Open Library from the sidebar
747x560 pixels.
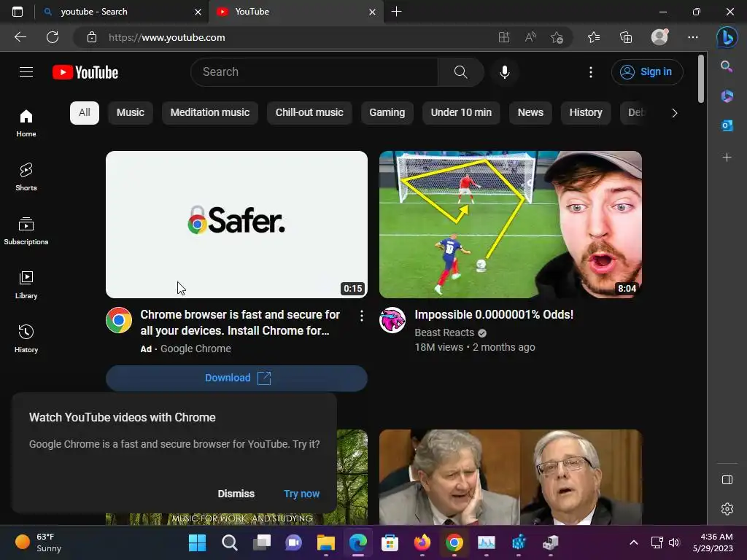pyautogui.click(x=26, y=285)
